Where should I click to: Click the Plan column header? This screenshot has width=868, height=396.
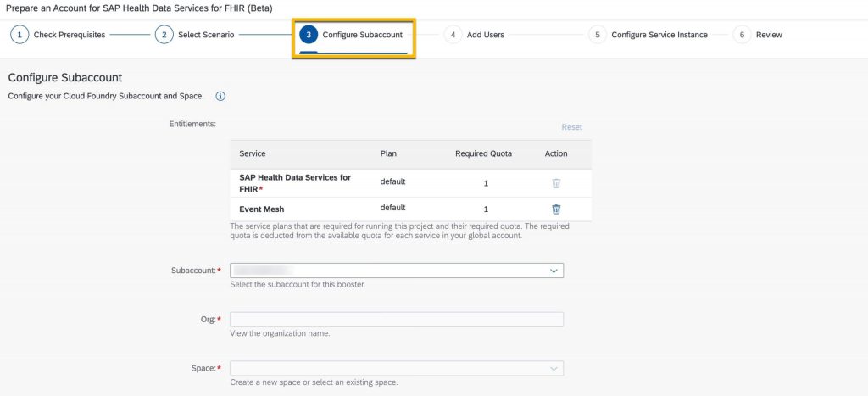click(x=388, y=153)
